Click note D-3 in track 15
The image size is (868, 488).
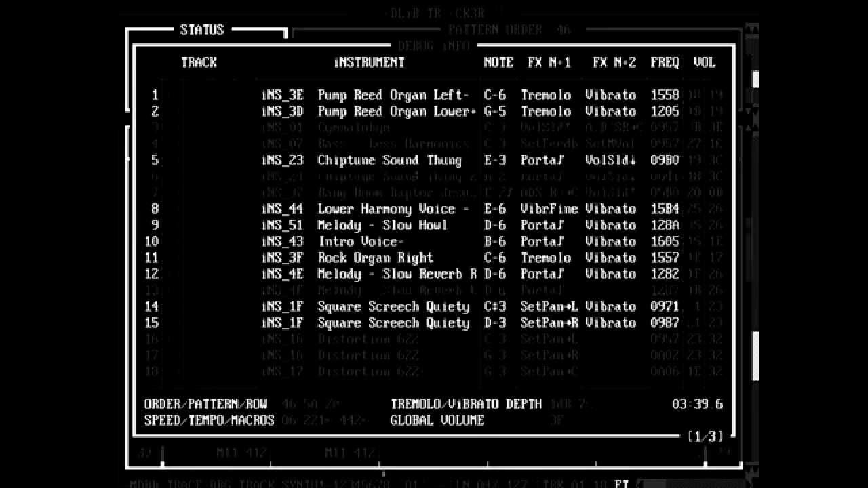495,323
